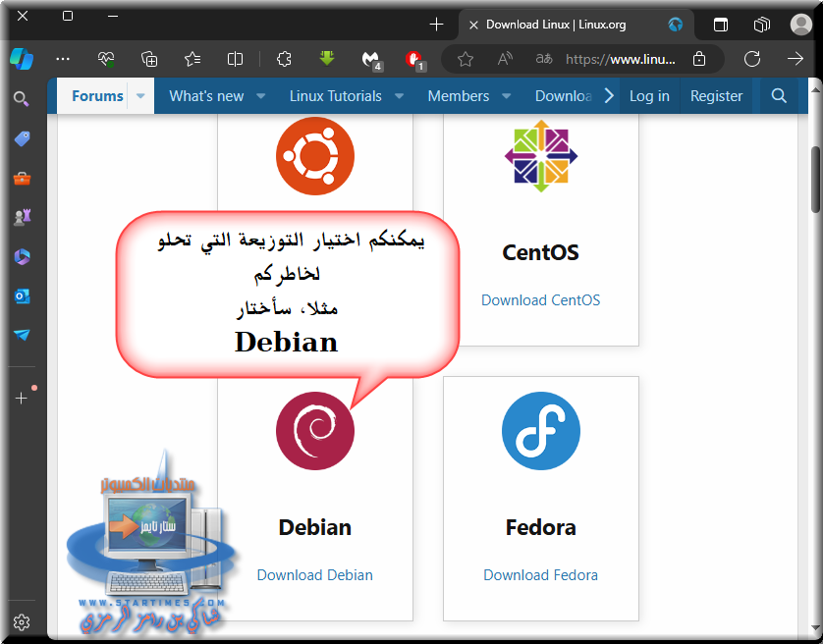Click the green download arrow extension icon
Image resolution: width=823 pixels, height=644 pixels.
(x=327, y=58)
